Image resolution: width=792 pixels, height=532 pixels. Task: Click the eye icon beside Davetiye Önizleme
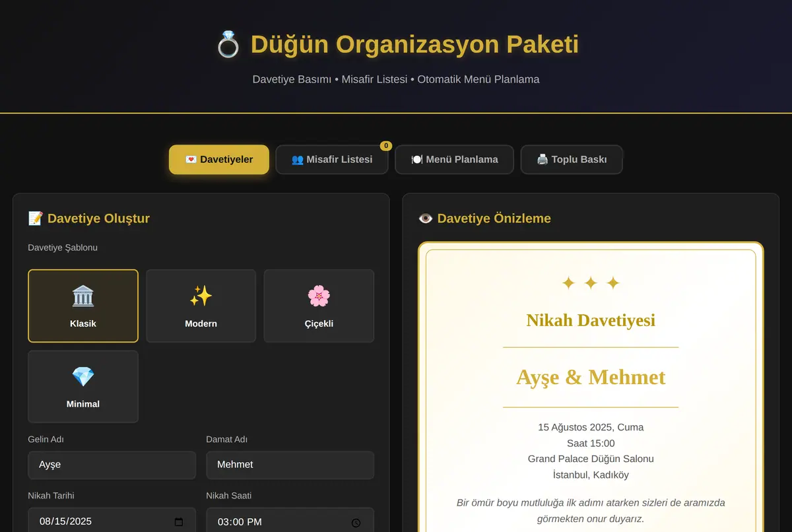[x=426, y=218]
